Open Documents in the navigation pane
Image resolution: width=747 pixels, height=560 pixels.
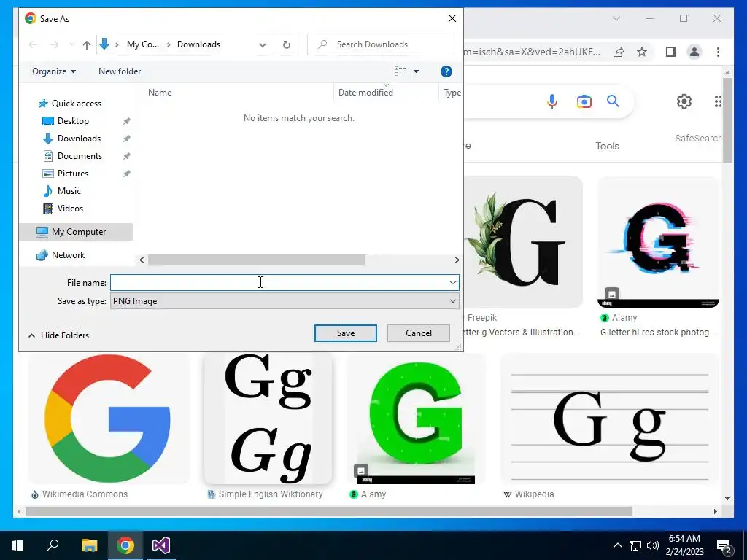(x=80, y=156)
